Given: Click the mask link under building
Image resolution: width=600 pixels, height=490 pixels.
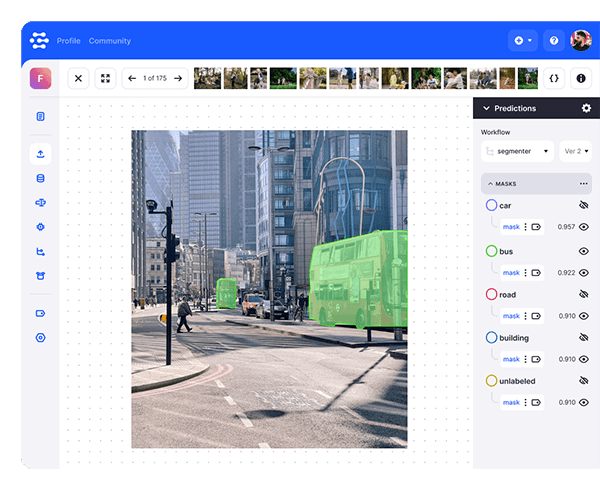Looking at the screenshot, I should 511,359.
